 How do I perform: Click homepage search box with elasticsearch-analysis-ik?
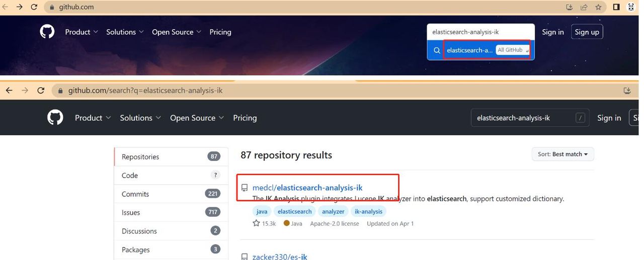[480, 32]
